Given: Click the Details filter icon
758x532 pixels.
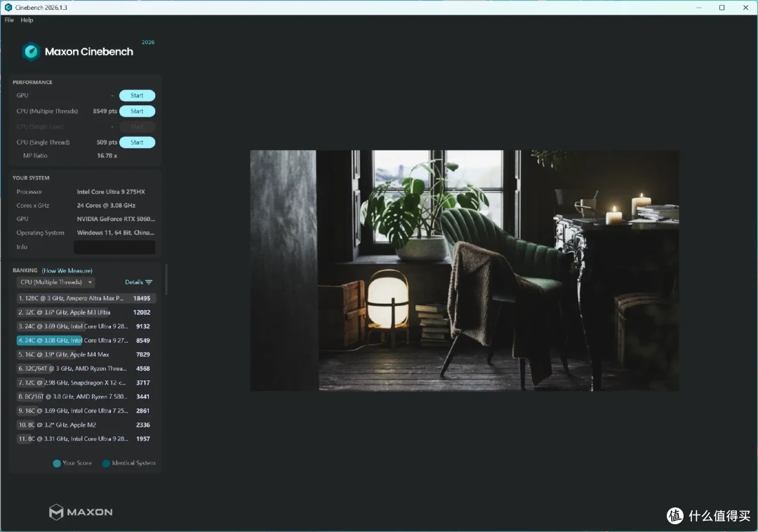Looking at the screenshot, I should coord(149,282).
